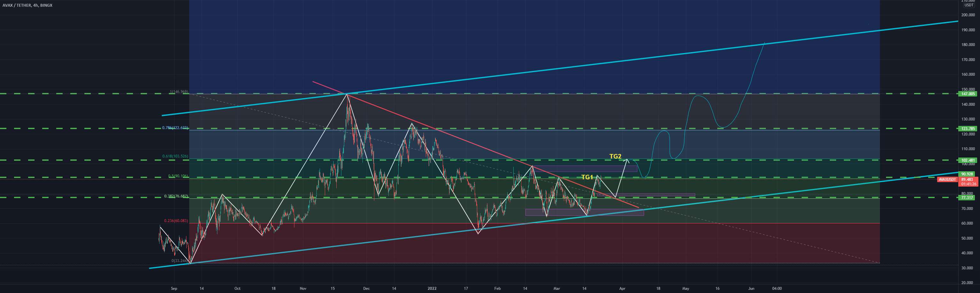The image size is (980, 293).
Task: Click the 16 date label on time axis
Action: 717,289
